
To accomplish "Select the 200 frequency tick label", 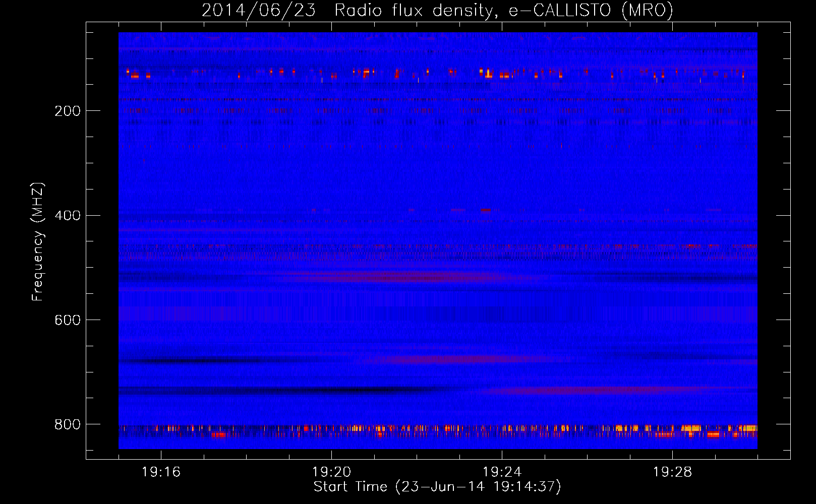I will 68,111.
